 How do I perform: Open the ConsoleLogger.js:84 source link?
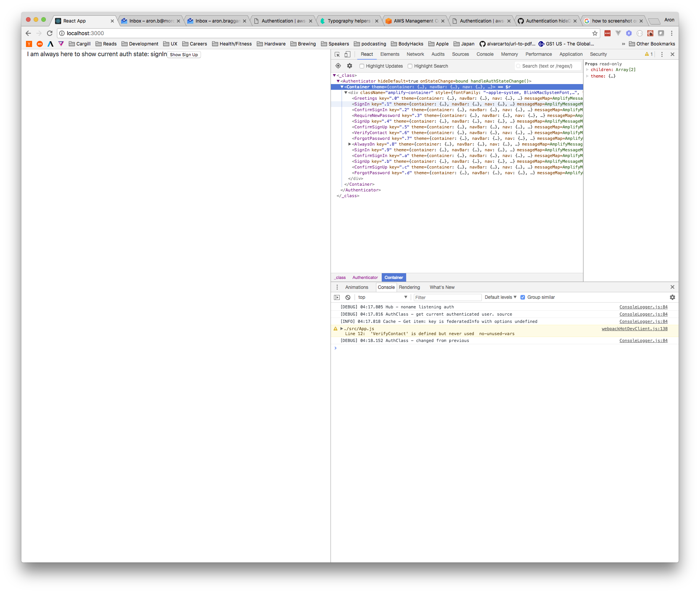tap(643, 307)
